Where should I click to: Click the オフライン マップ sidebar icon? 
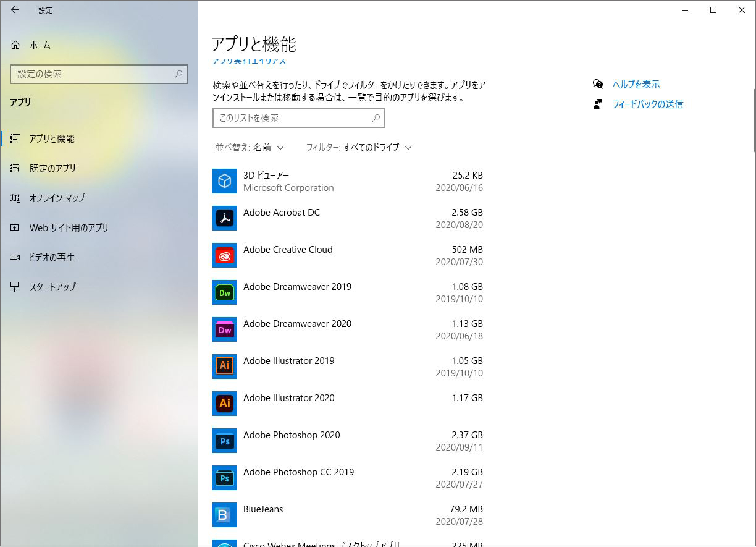tap(15, 198)
